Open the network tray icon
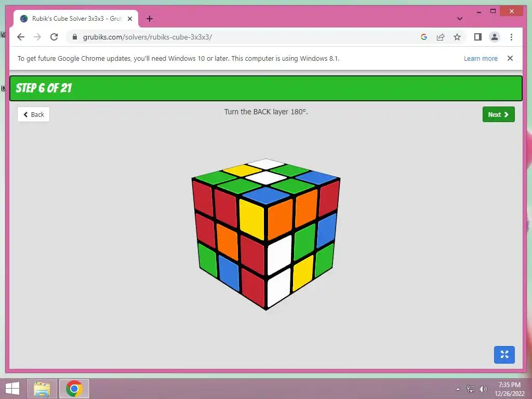532x399 pixels. 471,389
